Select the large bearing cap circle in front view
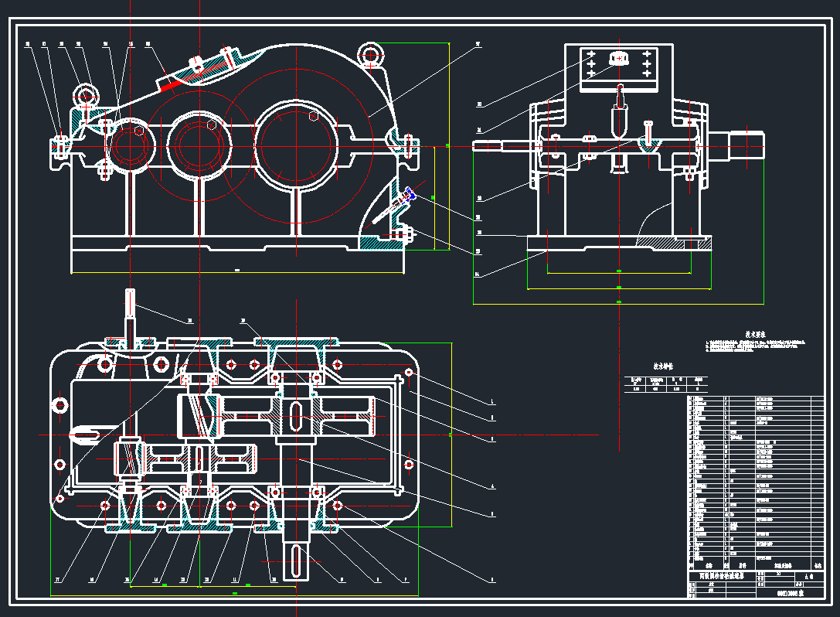This screenshot has height=617, width=840. pos(296,145)
